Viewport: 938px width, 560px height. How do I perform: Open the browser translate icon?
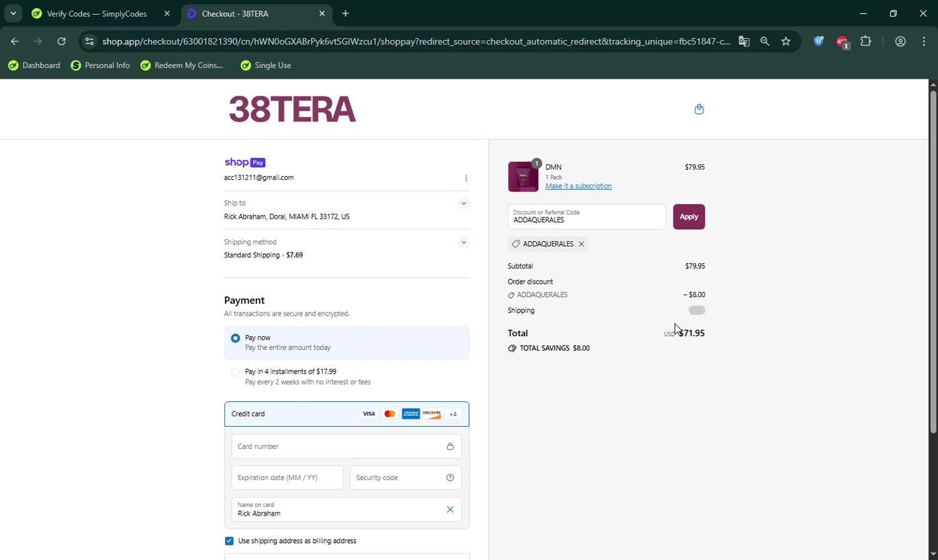pos(744,41)
